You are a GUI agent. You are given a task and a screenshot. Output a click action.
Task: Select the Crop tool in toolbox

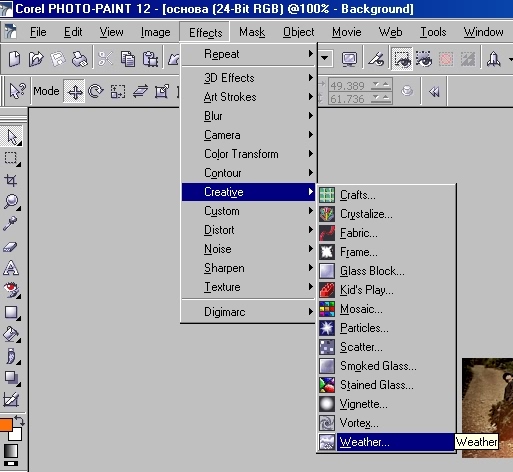[x=11, y=180]
